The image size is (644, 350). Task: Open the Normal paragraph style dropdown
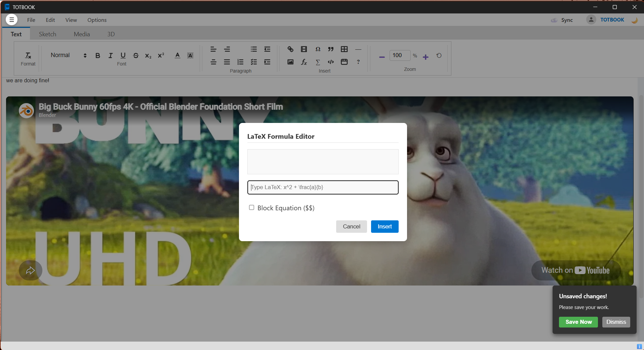tap(69, 55)
